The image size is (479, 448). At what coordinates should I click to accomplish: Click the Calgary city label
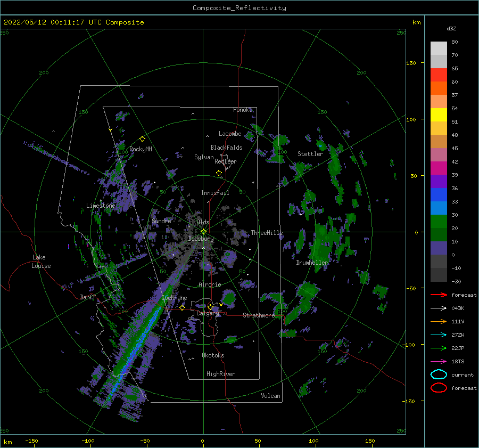point(208,313)
